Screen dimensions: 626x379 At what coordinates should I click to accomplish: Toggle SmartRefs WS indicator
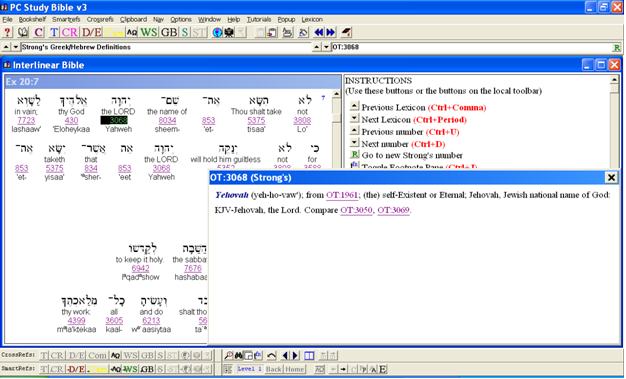[x=130, y=369]
